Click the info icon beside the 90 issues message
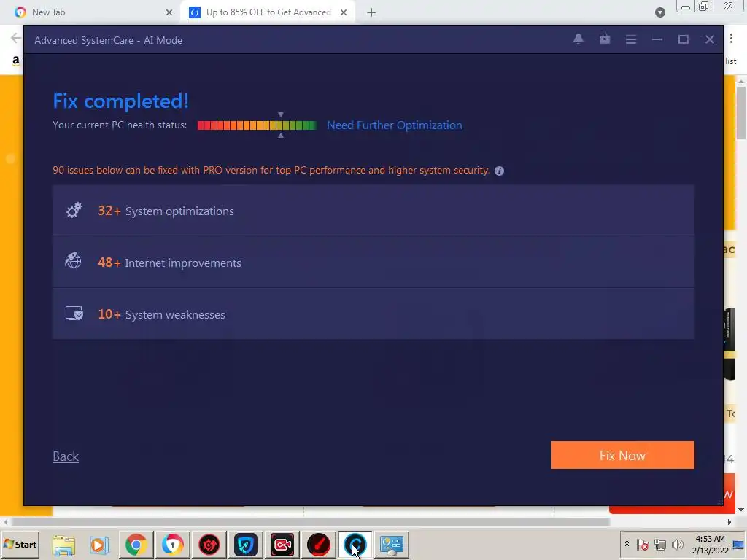Viewport: 747px width, 560px height. point(499,171)
